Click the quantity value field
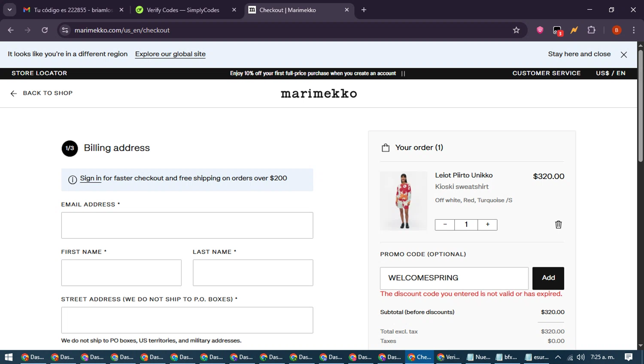Screen dimensions: 644x364 pyautogui.click(x=466, y=225)
